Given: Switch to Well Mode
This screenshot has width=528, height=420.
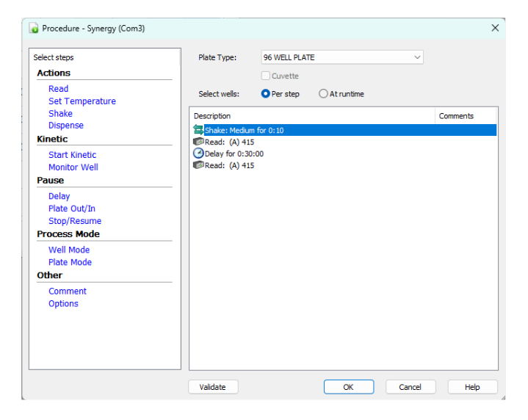Looking at the screenshot, I should pyautogui.click(x=69, y=250).
